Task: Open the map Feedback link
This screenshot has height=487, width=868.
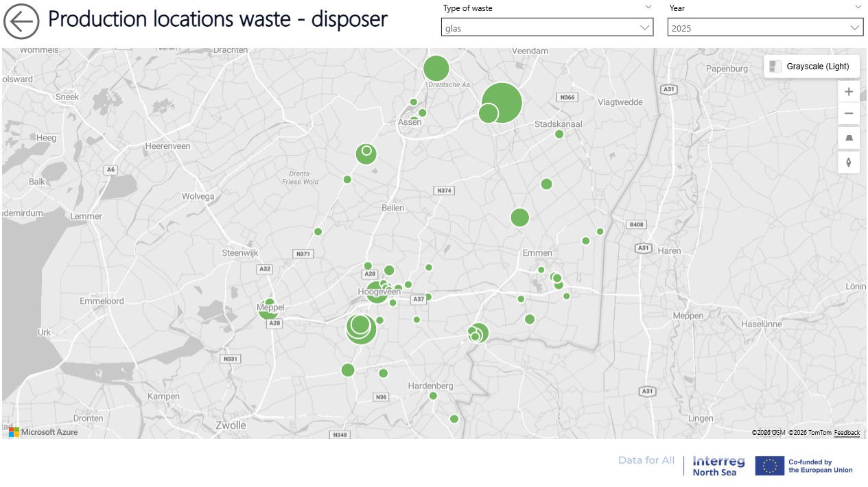Action: click(847, 433)
